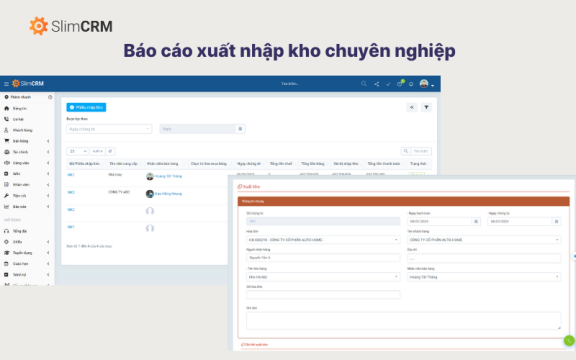Open the Tên khách hàng dropdown
576x360 pixels.
coord(484,240)
